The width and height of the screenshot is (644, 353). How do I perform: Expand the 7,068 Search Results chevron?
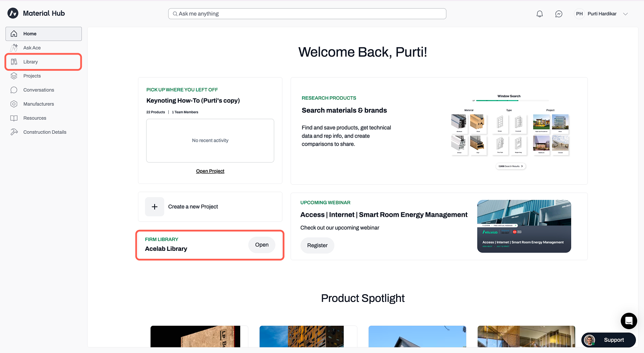[522, 166]
